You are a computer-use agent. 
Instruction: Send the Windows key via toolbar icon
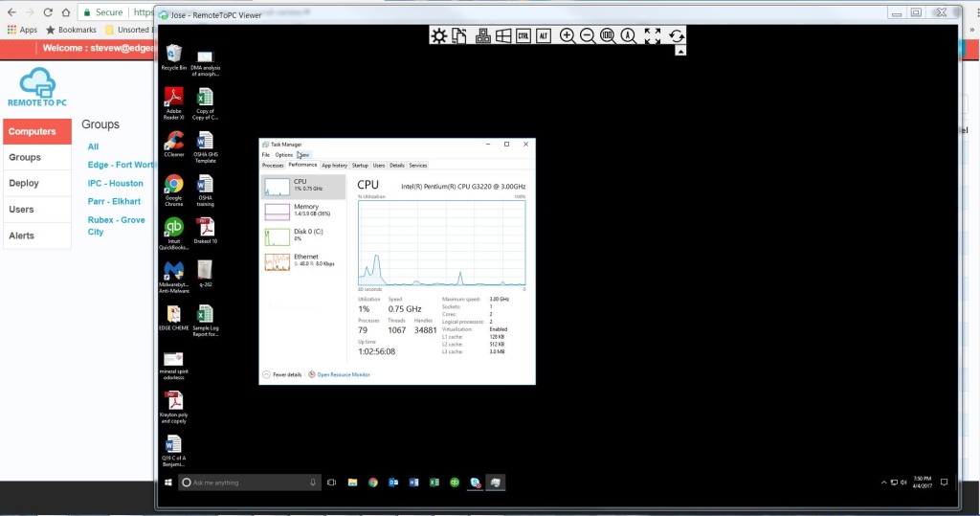pyautogui.click(x=502, y=36)
